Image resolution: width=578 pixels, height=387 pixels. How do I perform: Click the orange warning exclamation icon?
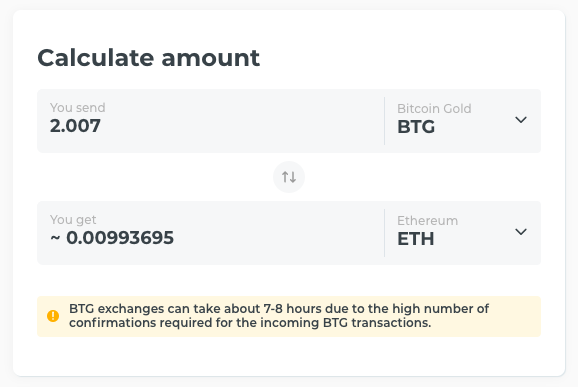53,316
